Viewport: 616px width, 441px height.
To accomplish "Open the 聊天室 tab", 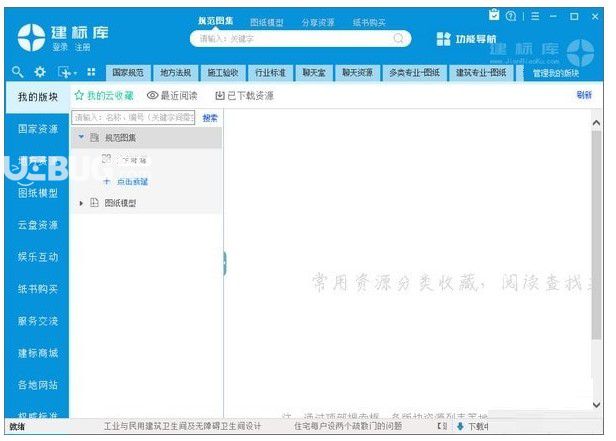I will click(x=314, y=73).
